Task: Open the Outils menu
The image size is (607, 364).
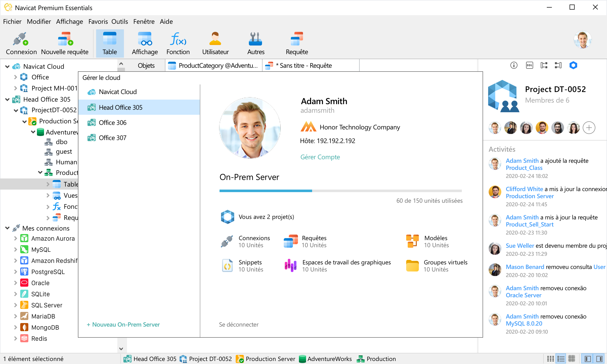Action: 120,22
